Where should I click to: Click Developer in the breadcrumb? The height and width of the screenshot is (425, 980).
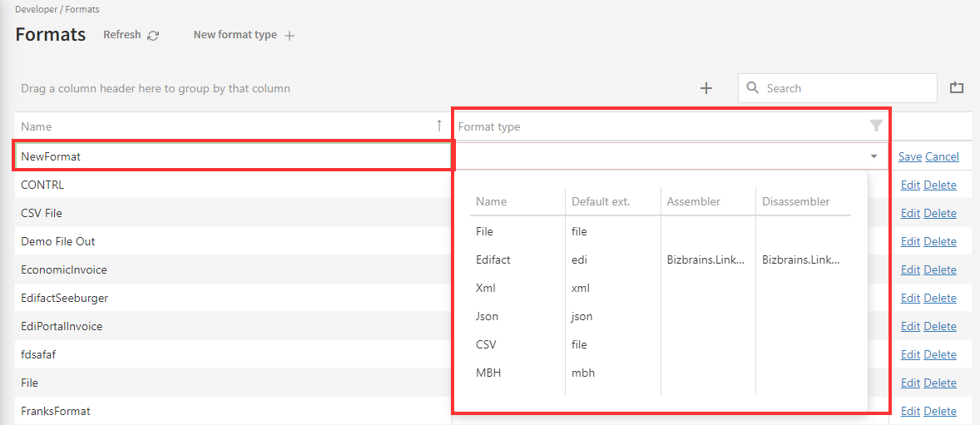click(37, 9)
